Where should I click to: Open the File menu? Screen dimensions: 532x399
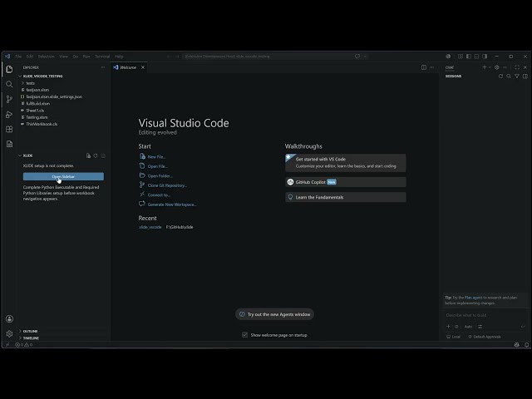point(18,57)
